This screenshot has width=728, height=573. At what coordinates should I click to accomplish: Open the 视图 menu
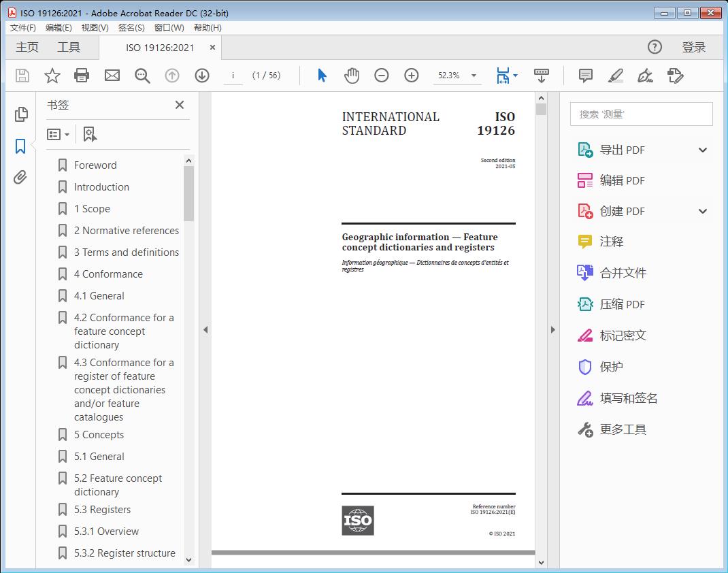(x=95, y=28)
